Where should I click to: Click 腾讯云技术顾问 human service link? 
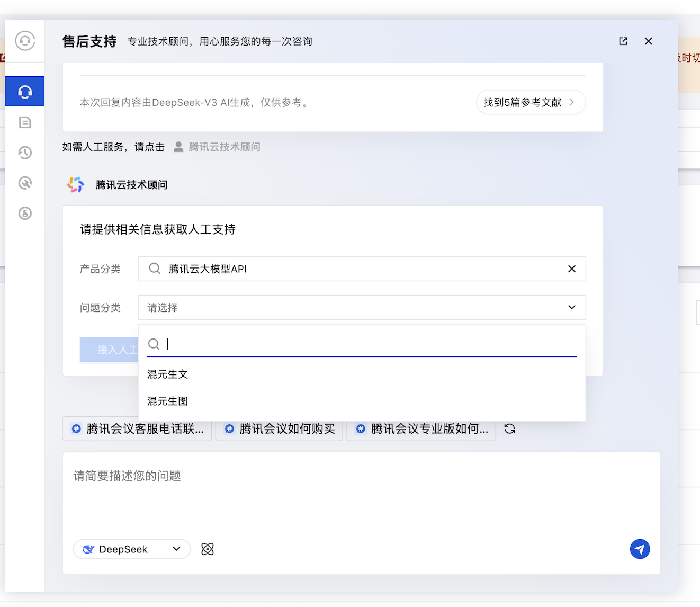click(x=224, y=147)
